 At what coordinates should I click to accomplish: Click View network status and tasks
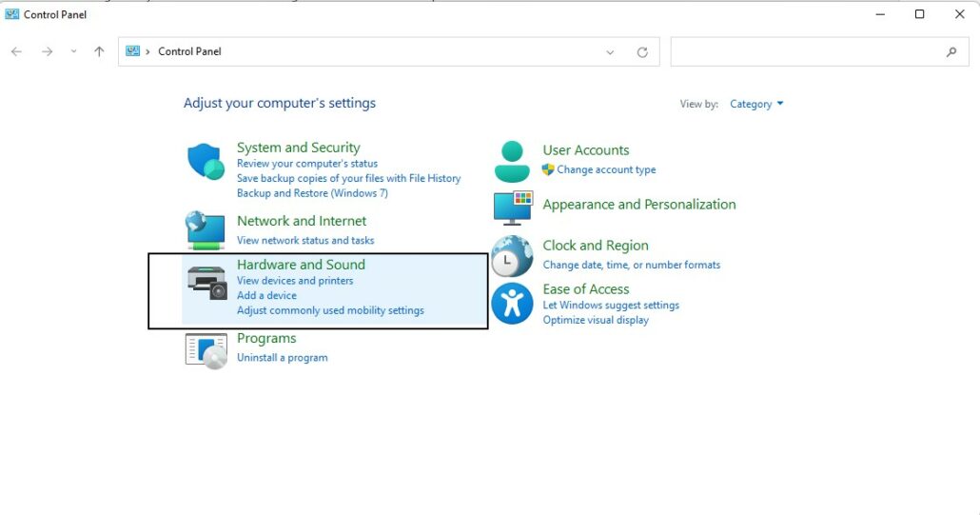[305, 241]
